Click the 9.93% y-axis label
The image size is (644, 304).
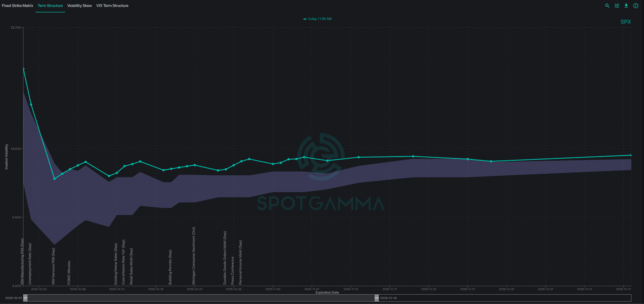coord(16,217)
